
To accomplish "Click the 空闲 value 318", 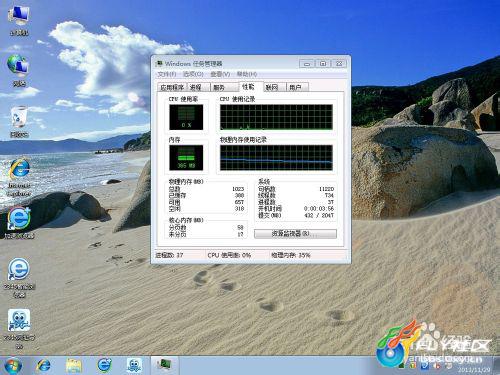I will 239,209.
